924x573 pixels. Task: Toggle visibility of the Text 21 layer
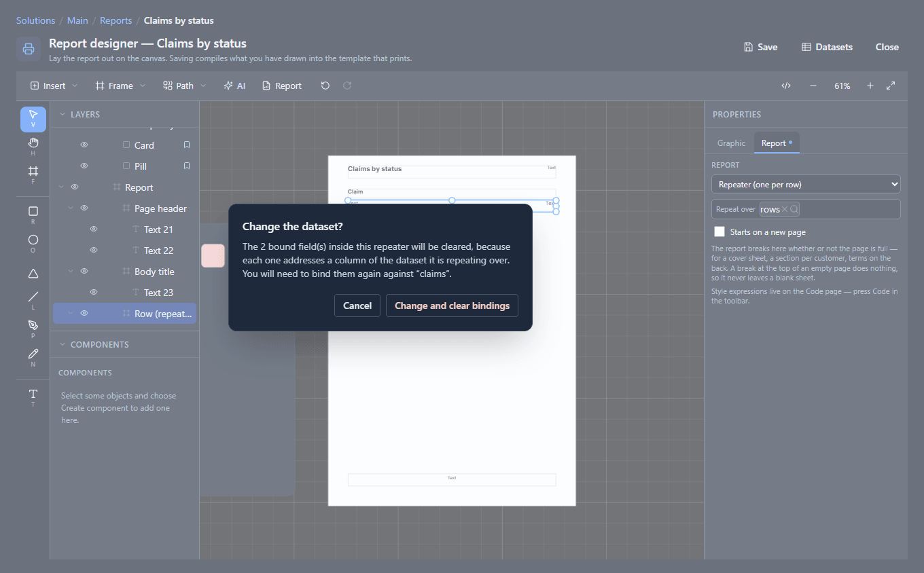(x=94, y=229)
